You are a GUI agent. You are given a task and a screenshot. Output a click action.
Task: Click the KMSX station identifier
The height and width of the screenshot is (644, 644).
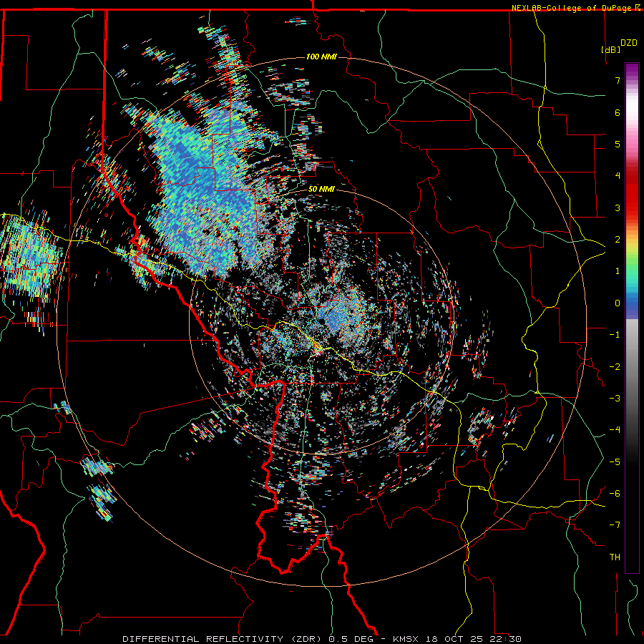click(406, 639)
